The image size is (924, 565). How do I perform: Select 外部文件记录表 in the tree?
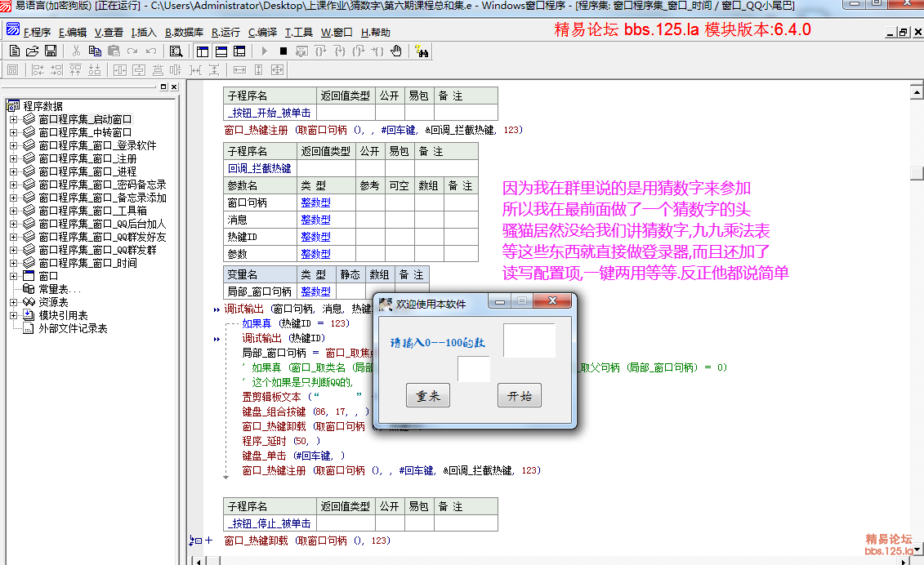coord(73,328)
